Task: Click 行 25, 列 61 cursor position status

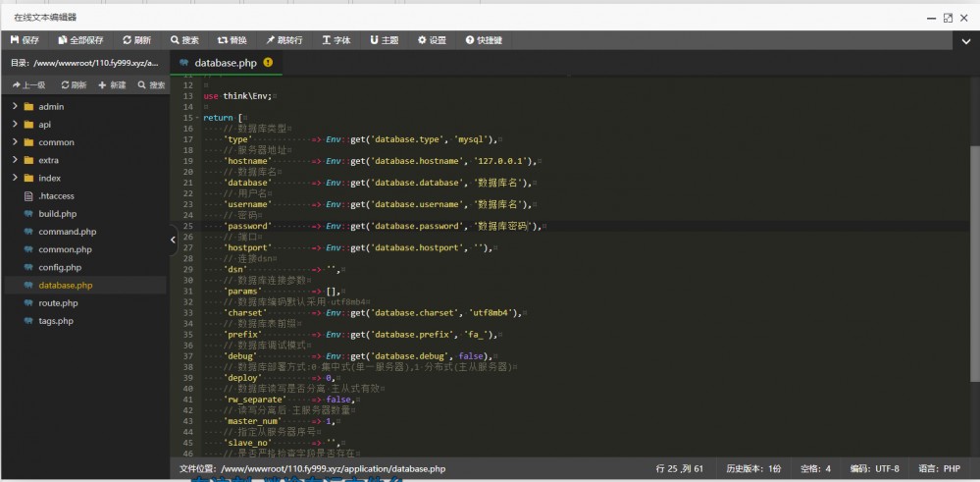Action: 680,469
